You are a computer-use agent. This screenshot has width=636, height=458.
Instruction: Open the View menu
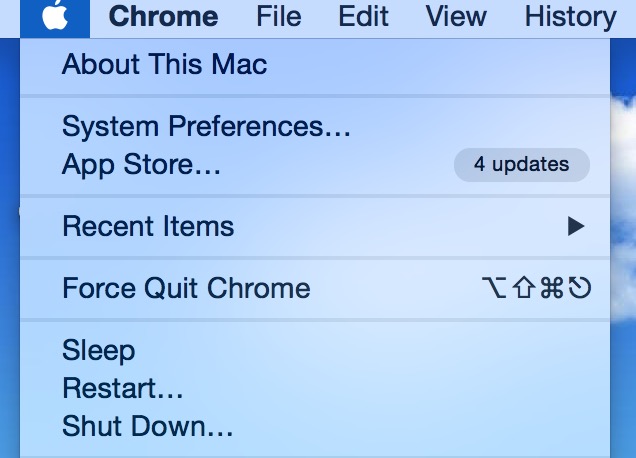click(455, 17)
